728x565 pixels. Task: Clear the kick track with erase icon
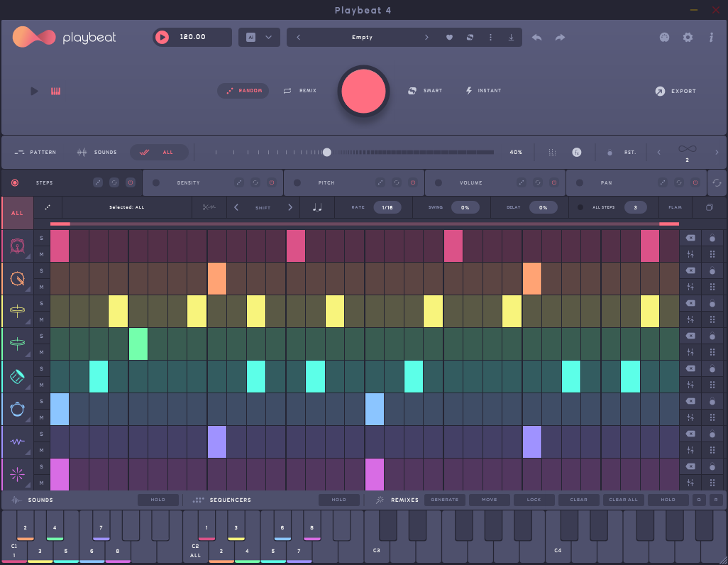690,238
